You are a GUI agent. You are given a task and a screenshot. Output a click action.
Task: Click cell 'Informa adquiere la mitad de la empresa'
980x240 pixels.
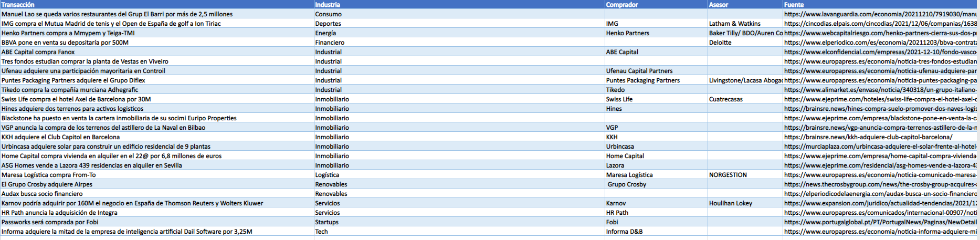pyautogui.click(x=157, y=232)
